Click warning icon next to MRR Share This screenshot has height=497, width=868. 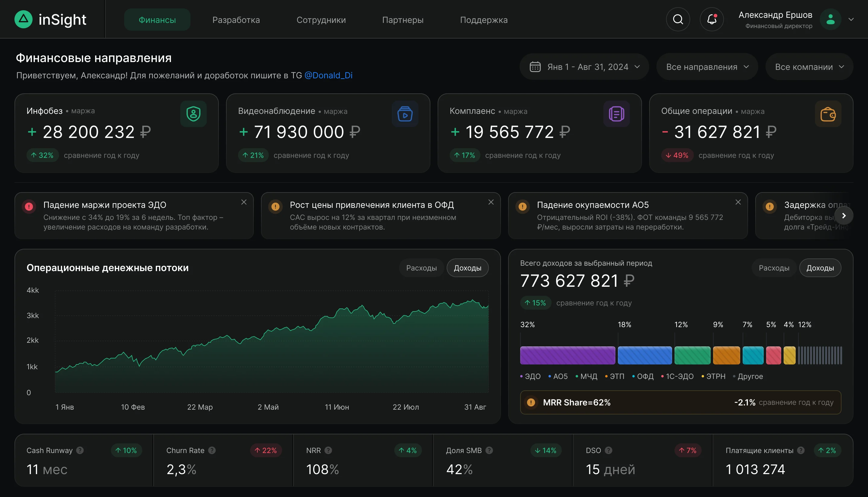[531, 402]
